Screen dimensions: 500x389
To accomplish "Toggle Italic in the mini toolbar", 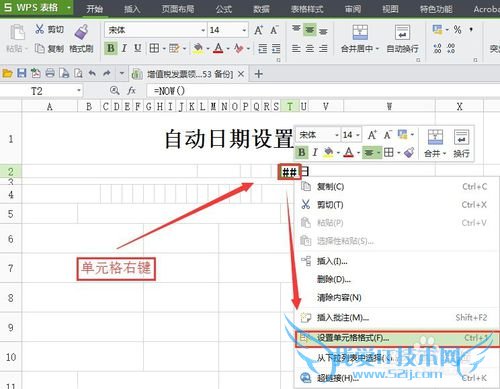I will tap(315, 153).
